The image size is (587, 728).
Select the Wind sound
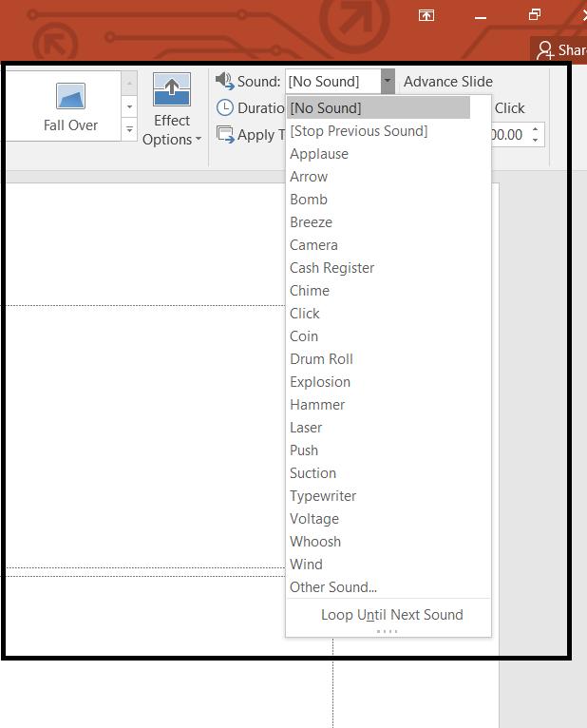[388, 565]
